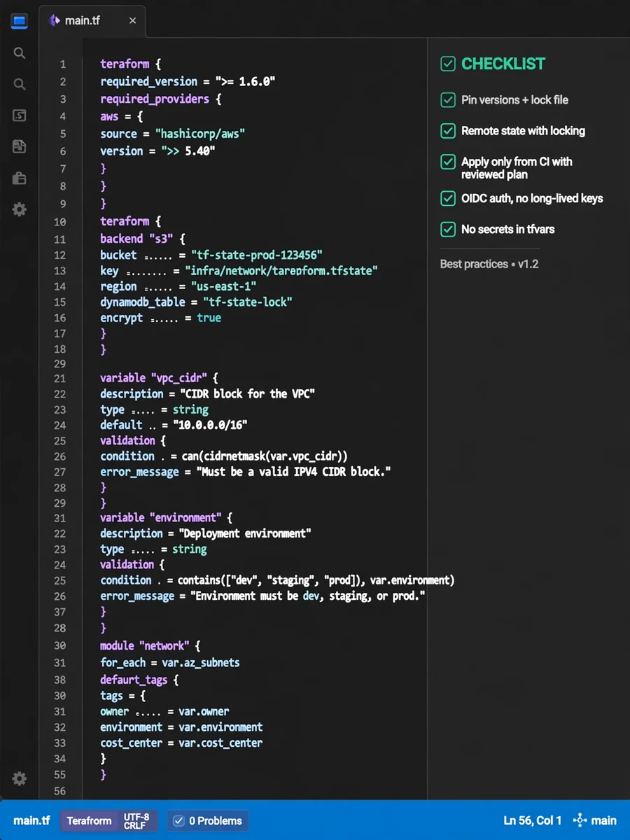Click the 'source = "hashicorp/aws"' line
Viewport: 630px width, 840px height.
172,134
